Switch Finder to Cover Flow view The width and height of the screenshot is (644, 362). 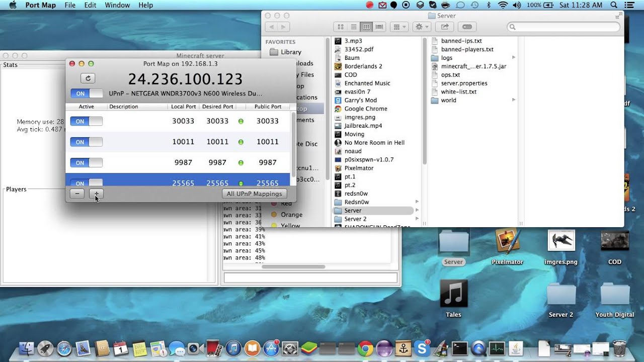point(379,27)
